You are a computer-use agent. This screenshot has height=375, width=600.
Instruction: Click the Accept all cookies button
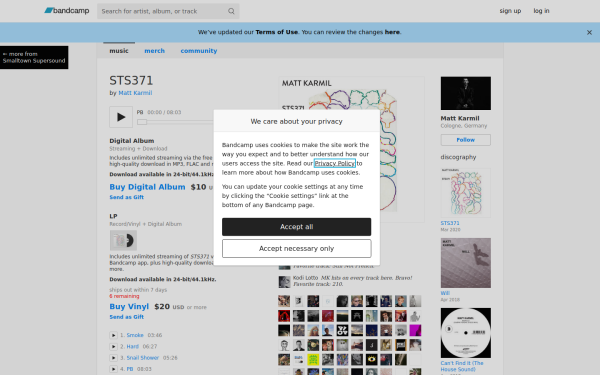[297, 227]
